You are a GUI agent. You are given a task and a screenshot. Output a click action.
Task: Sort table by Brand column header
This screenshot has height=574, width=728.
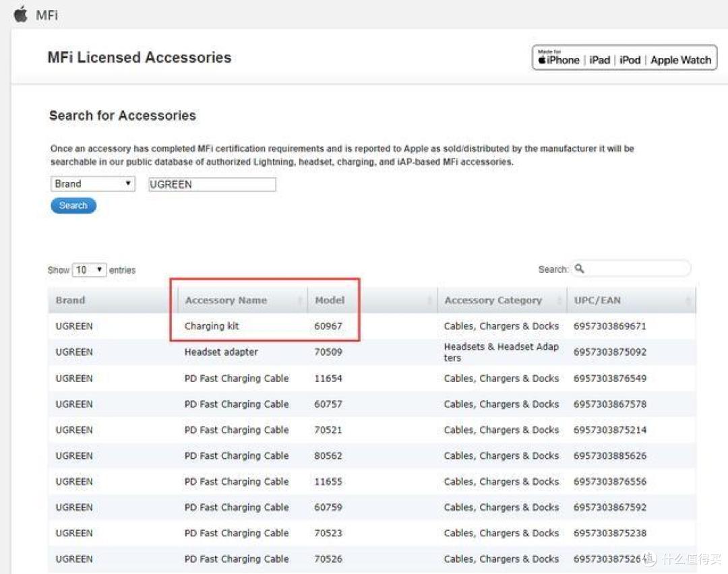tap(71, 300)
